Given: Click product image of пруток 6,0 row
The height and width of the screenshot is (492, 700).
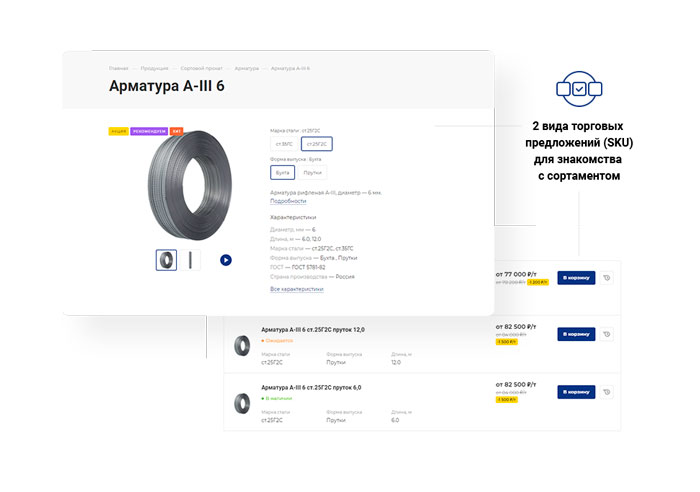Looking at the screenshot, I should (242, 403).
